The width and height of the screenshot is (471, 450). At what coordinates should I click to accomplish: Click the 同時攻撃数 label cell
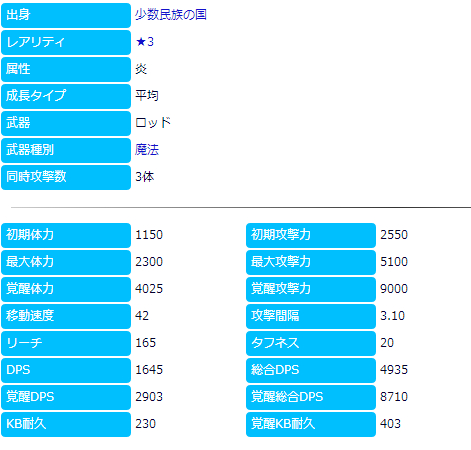point(66,177)
